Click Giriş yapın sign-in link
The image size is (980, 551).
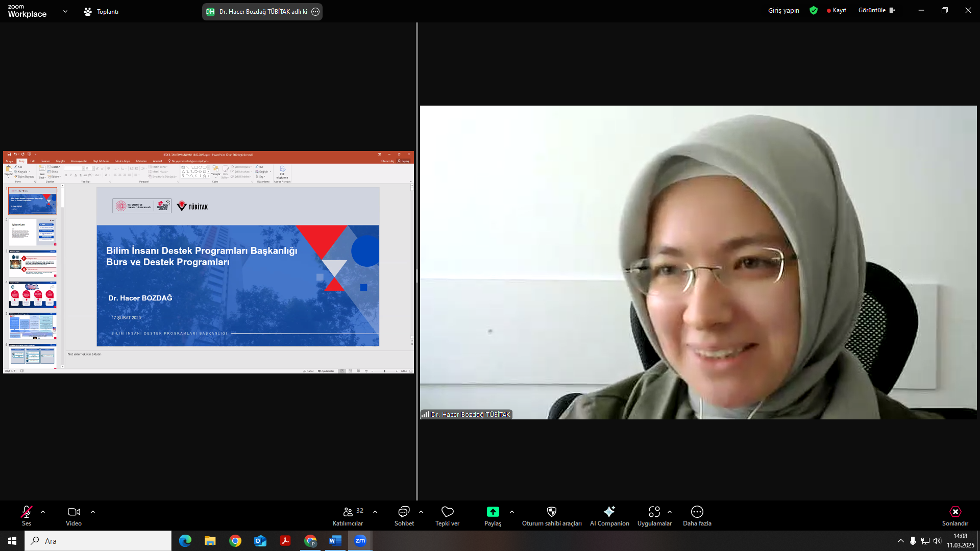point(783,10)
